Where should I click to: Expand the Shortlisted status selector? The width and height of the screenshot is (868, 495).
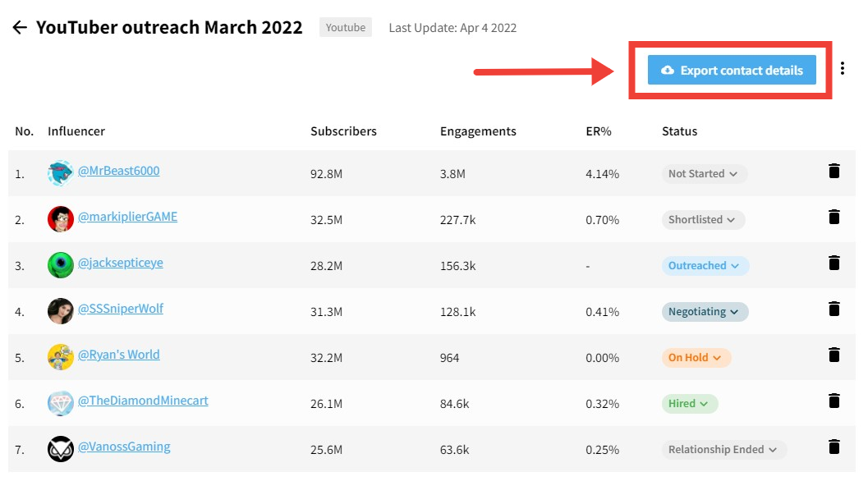(702, 220)
